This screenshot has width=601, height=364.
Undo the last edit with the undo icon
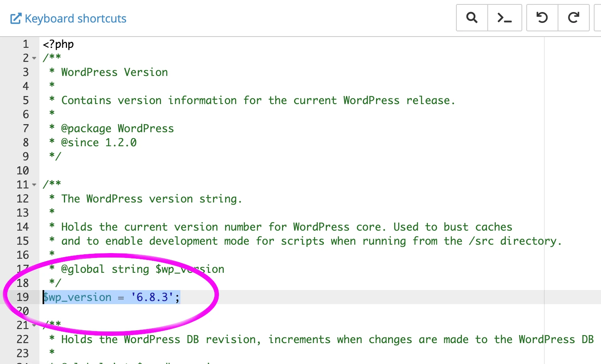(542, 18)
